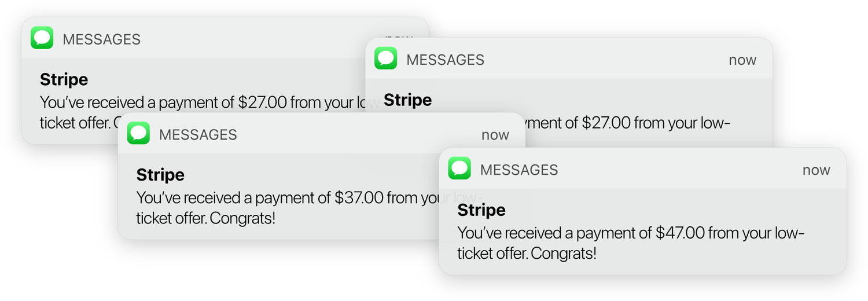Tap the MESSAGES label on the top-right $27.00 notification
The height and width of the screenshot is (301, 868).
(x=445, y=60)
